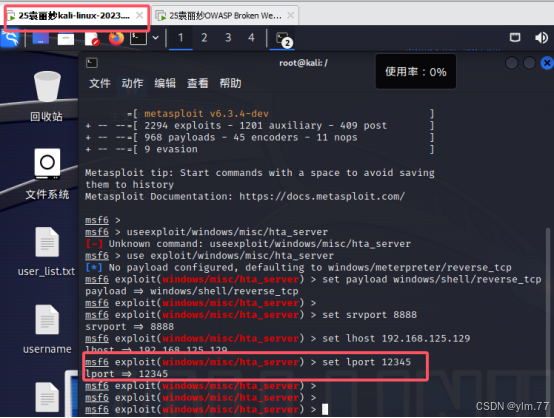554x418 pixels.
Task: Click the output lport ⇒ 12345
Action: pyautogui.click(x=126, y=374)
